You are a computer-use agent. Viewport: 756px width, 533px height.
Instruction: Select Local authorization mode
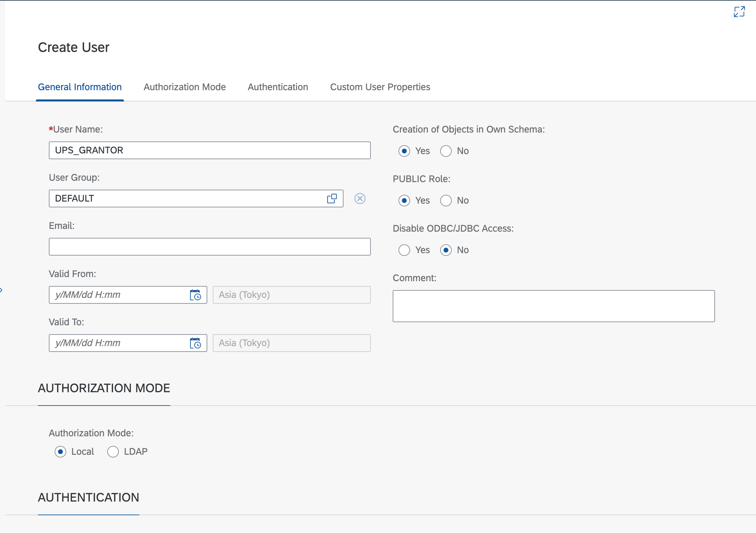click(x=60, y=452)
